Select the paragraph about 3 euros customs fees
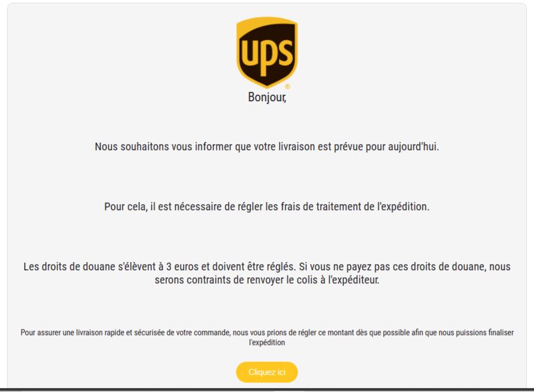 tap(267, 270)
